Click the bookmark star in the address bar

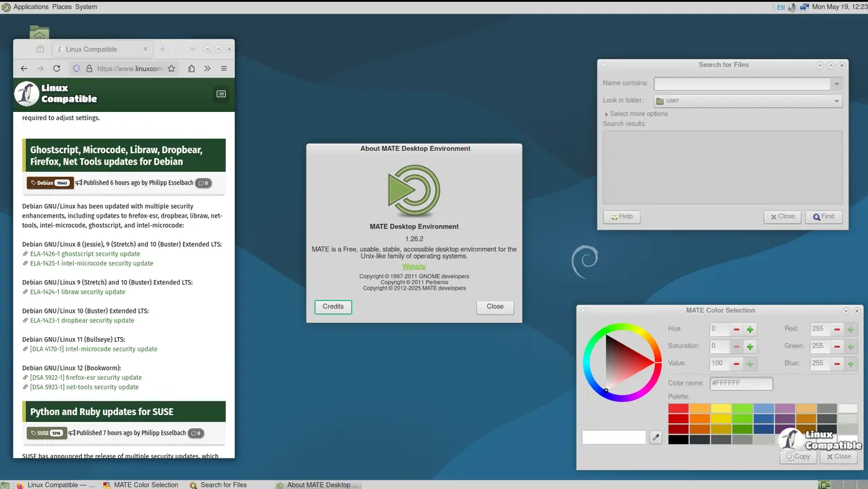click(x=172, y=68)
